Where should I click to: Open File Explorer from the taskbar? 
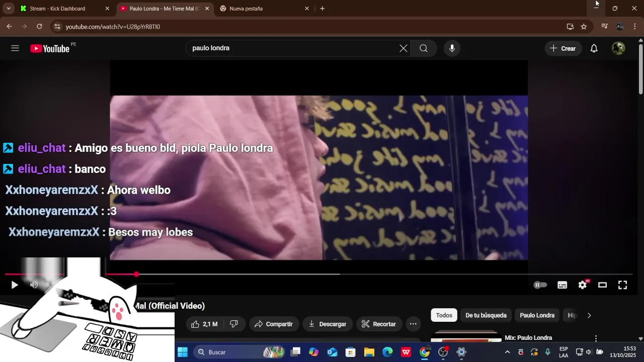click(369, 352)
